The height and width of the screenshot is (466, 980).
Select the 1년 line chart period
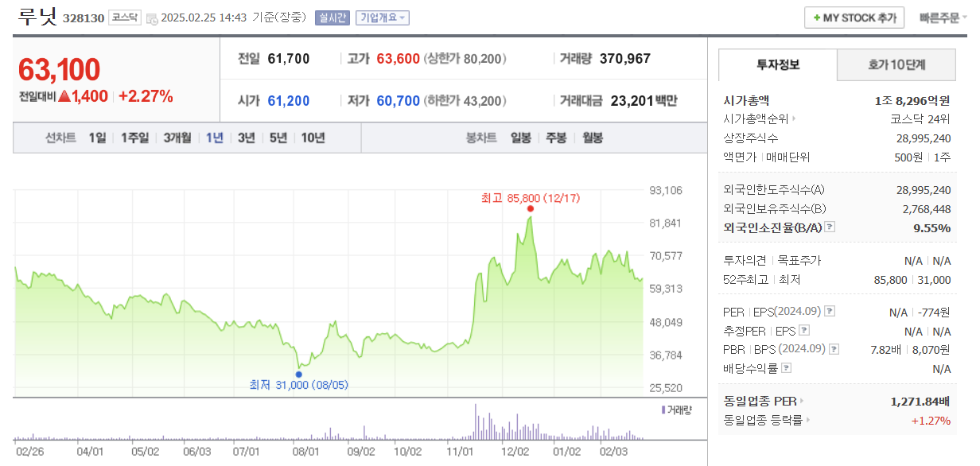click(215, 138)
